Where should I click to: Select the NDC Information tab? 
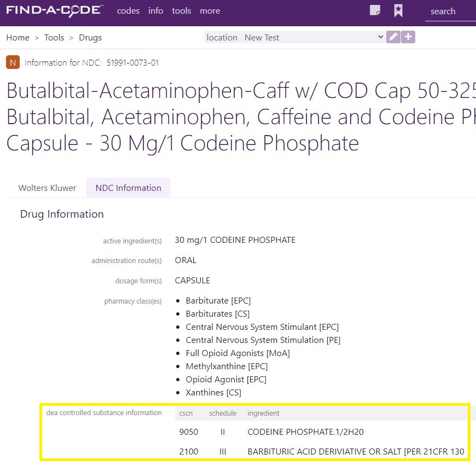128,188
